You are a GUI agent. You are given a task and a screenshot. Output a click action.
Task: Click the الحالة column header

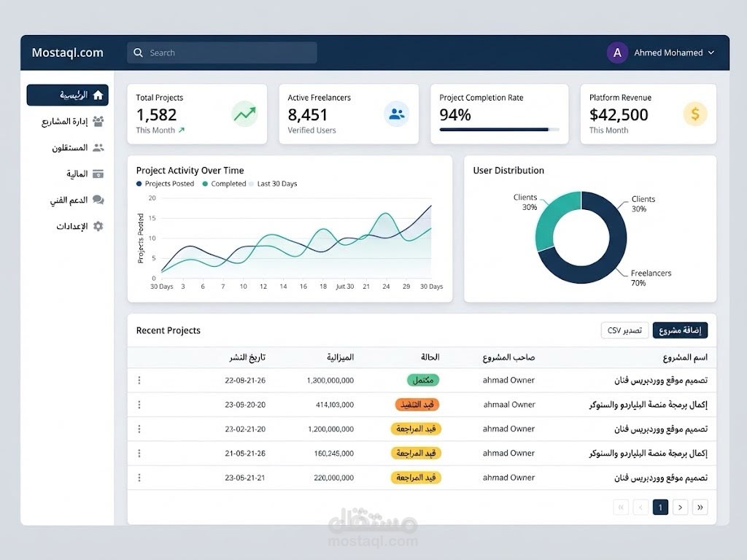[x=430, y=357]
